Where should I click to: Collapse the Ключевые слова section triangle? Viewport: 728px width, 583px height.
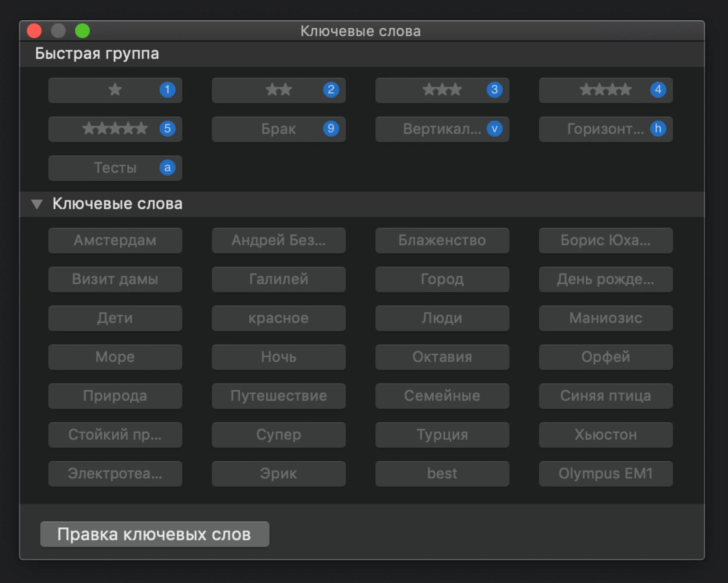click(37, 204)
